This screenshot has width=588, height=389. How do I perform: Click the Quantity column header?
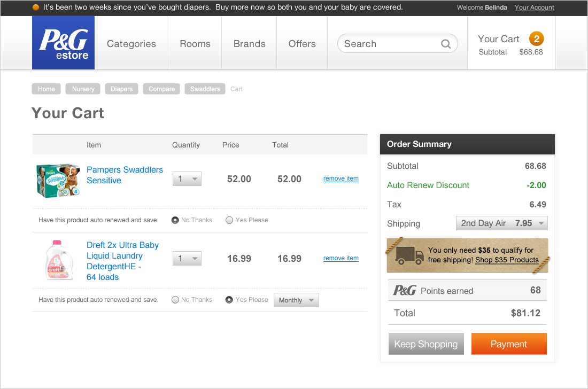185,145
